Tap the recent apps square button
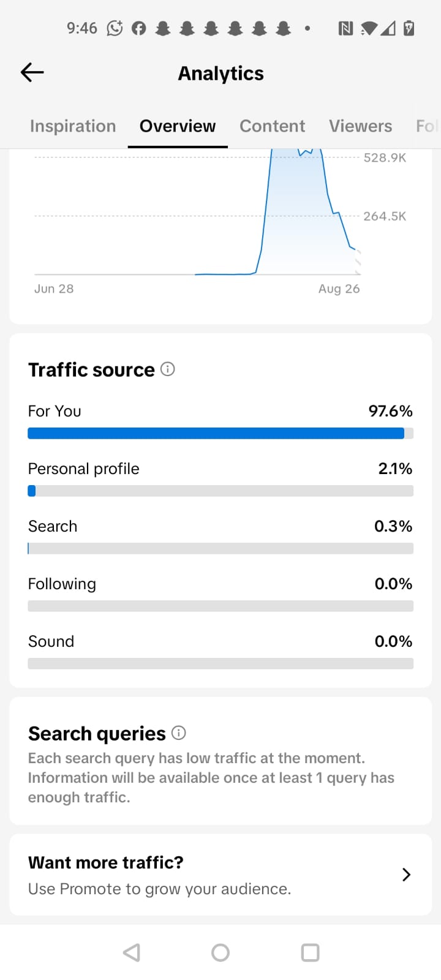 click(310, 952)
